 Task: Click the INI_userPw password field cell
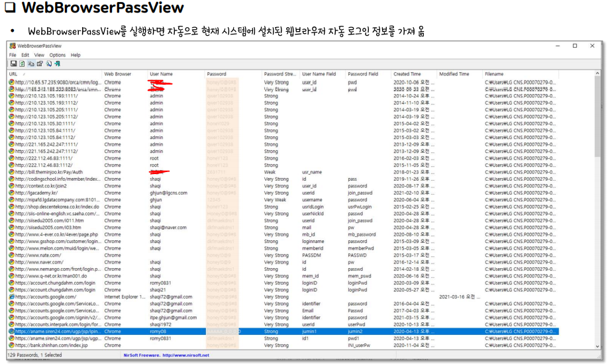click(x=359, y=345)
